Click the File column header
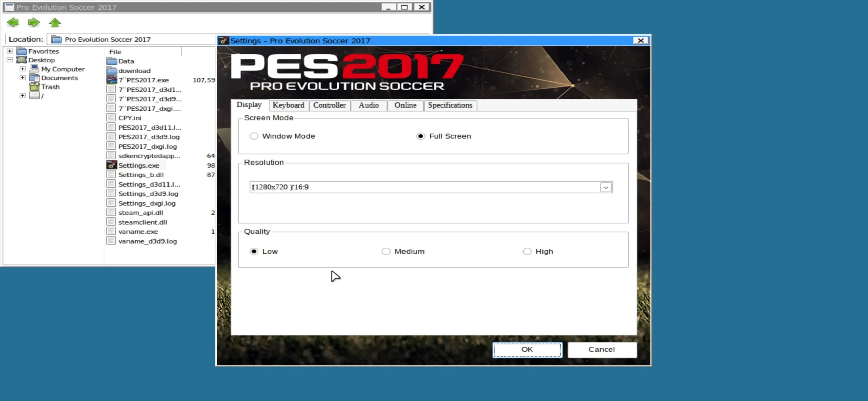 pos(144,52)
